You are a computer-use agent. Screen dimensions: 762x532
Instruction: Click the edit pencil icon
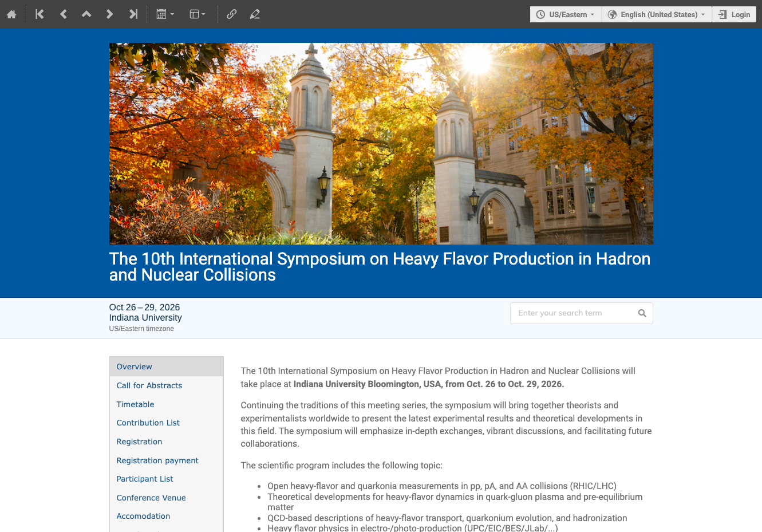(x=255, y=14)
